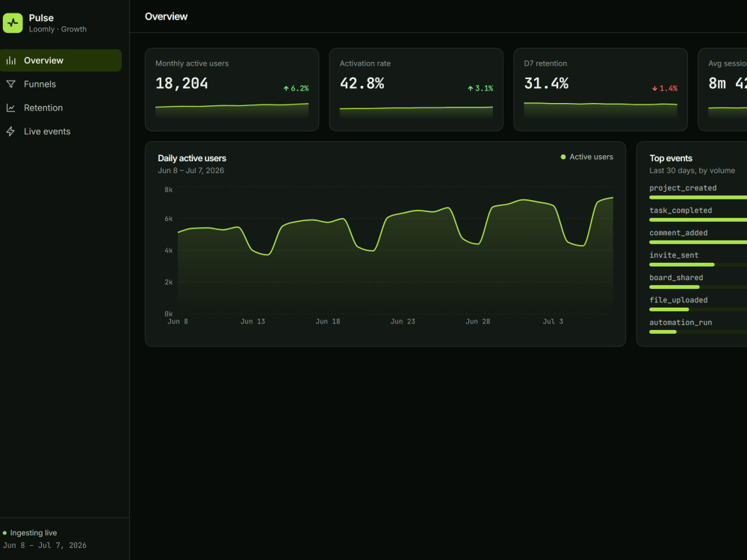Click the file_uploaded event label
The width and height of the screenshot is (747, 560).
678,300
